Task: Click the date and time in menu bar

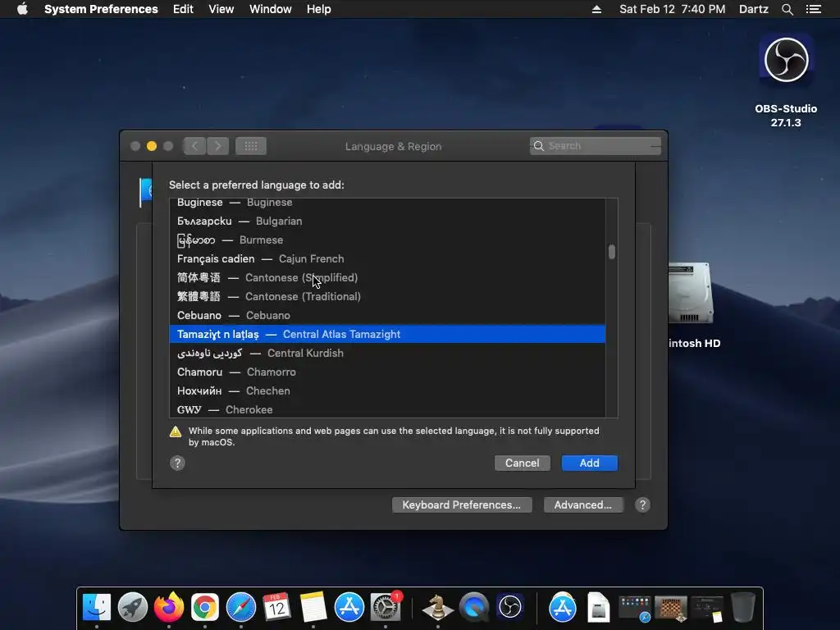Action: 673,9
